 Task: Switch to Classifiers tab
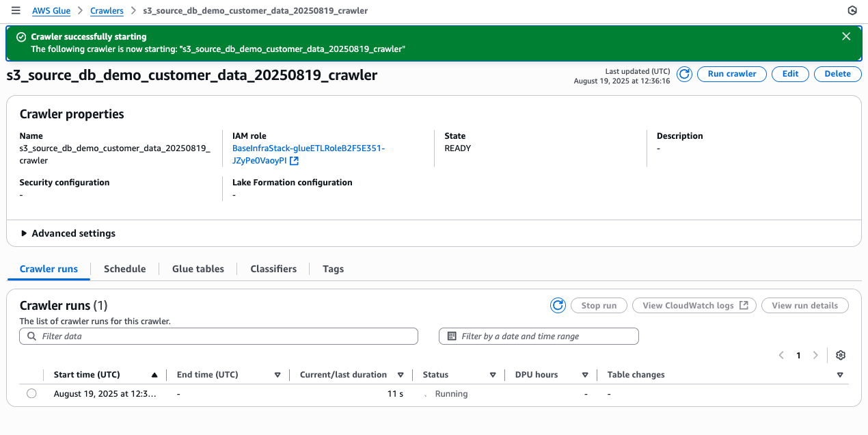(273, 269)
